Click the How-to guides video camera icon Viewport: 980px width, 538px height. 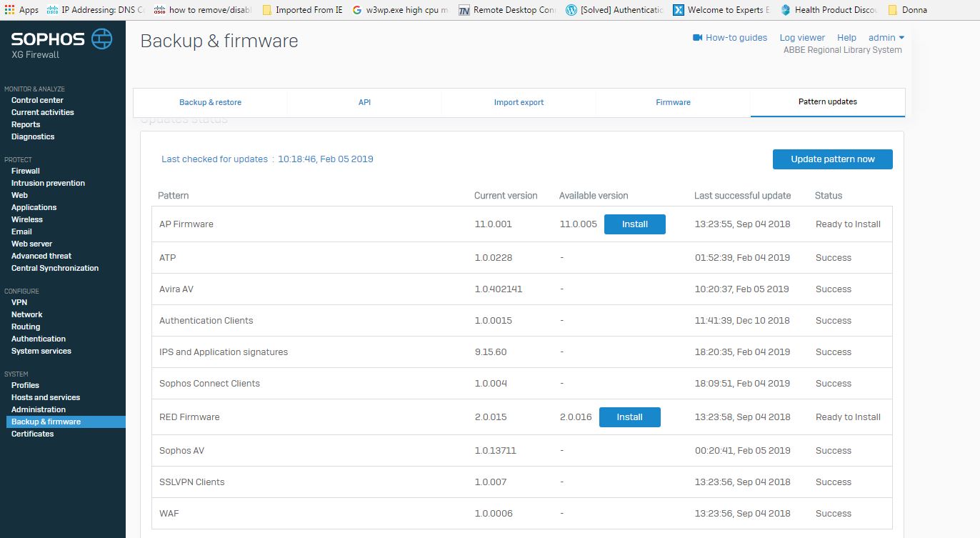(698, 38)
